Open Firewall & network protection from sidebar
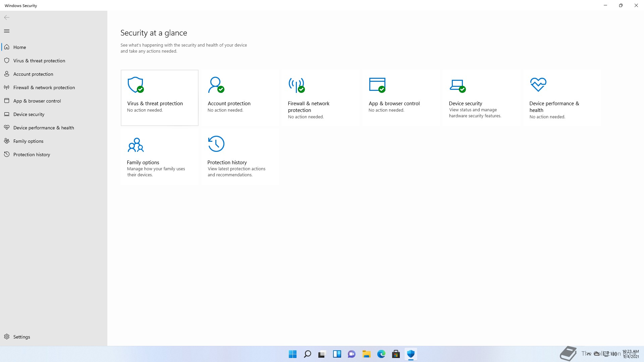This screenshot has width=644, height=362. click(54, 87)
